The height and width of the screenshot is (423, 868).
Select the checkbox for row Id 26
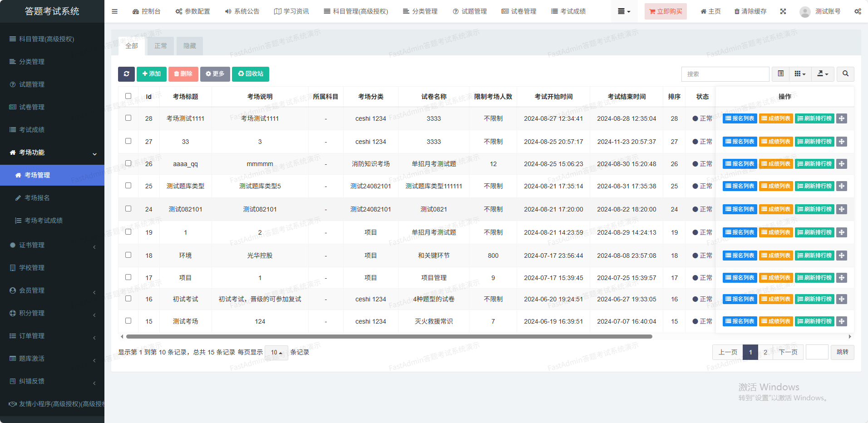click(128, 163)
